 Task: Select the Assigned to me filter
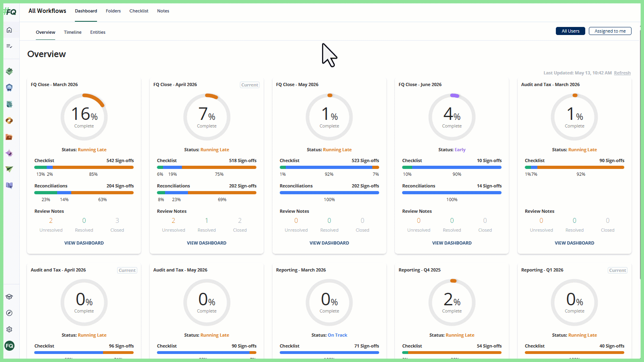610,31
